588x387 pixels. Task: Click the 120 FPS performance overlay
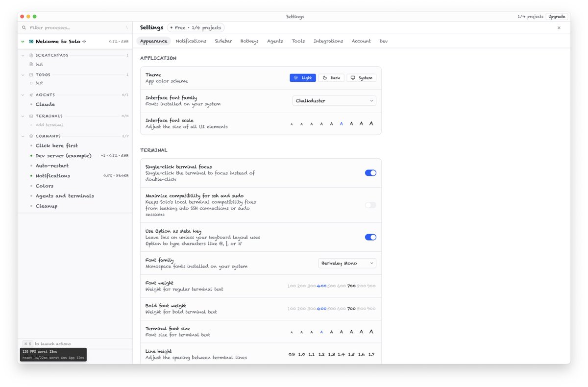53,355
